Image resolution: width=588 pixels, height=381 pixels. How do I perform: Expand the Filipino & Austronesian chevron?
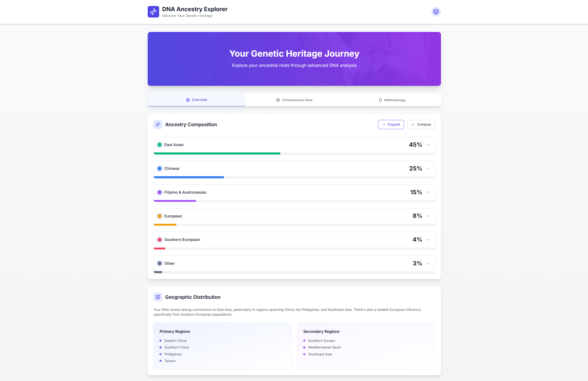[x=429, y=192]
